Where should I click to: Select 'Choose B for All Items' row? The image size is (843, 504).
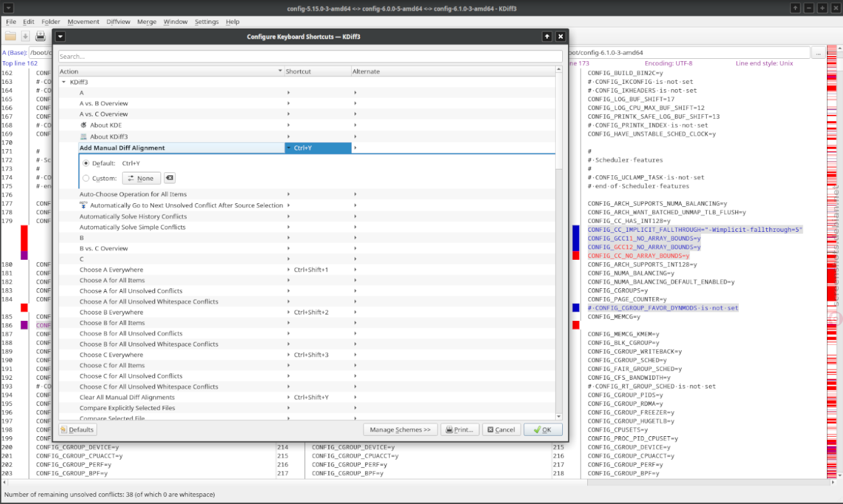point(306,323)
